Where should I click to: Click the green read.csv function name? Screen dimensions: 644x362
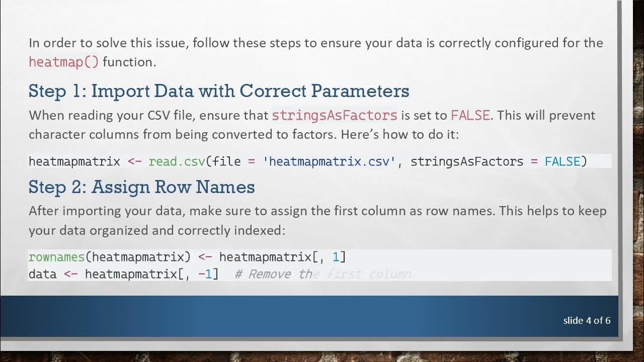tap(177, 161)
